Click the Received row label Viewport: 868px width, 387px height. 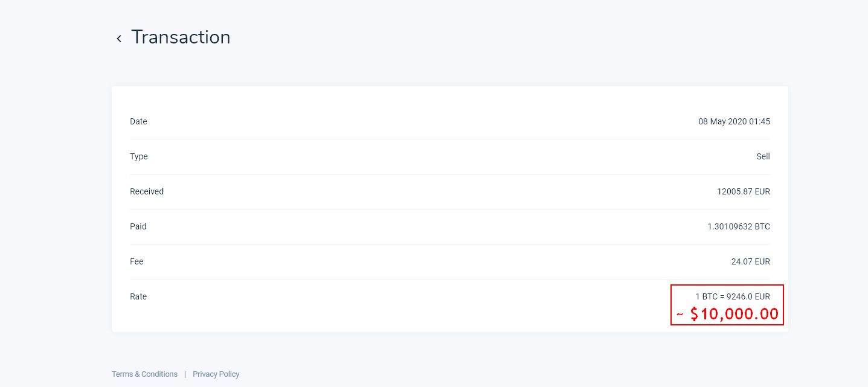point(147,191)
